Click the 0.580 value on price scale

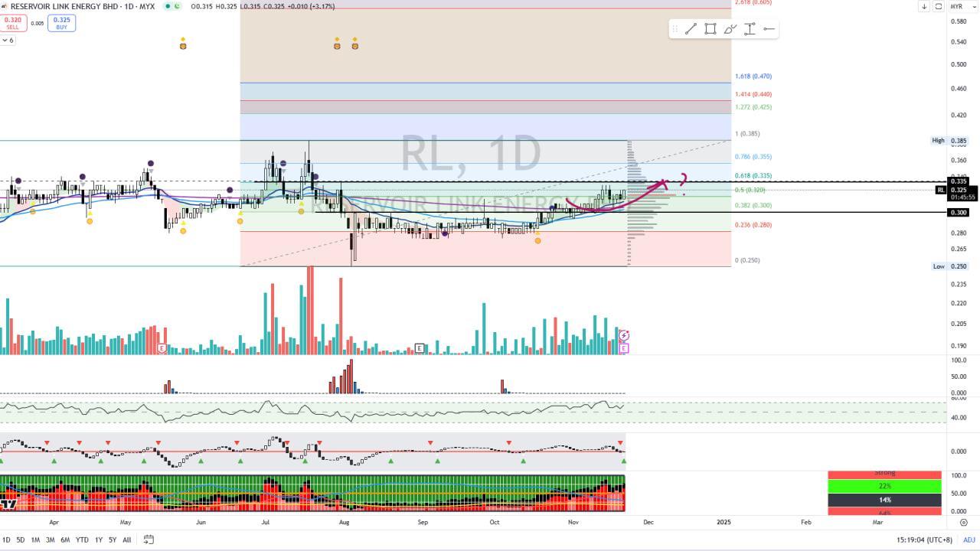(x=958, y=21)
